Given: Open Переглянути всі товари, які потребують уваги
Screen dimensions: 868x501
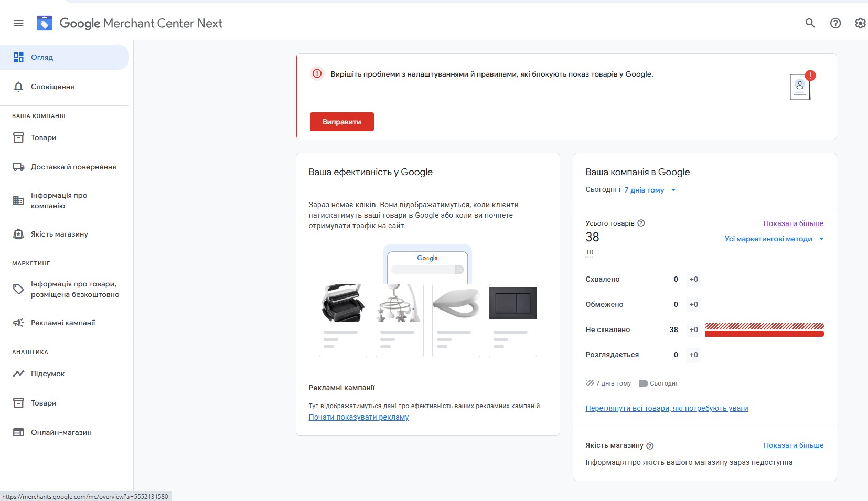Looking at the screenshot, I should point(667,408).
